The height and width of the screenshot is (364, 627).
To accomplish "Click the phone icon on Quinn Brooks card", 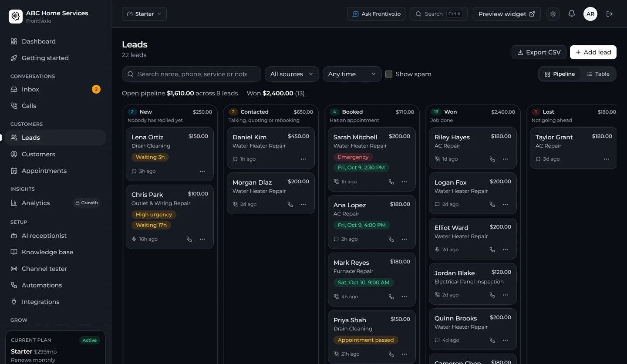I will tap(492, 340).
